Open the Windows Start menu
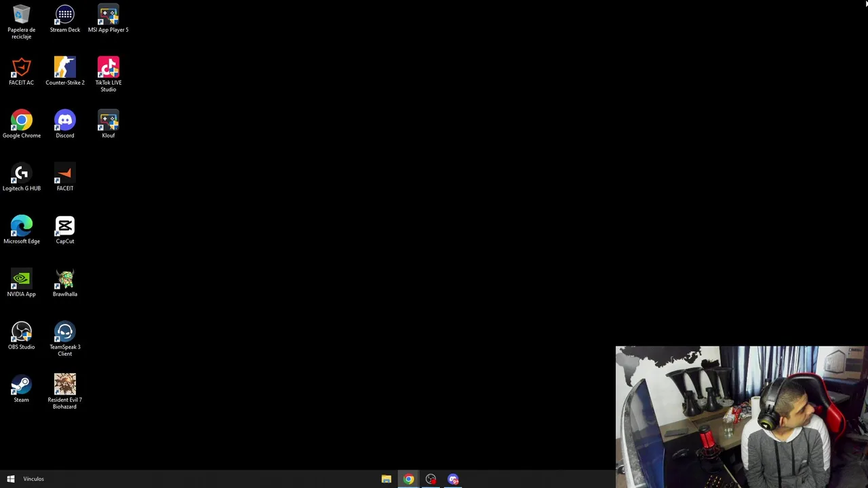The height and width of the screenshot is (488, 868). [x=11, y=479]
